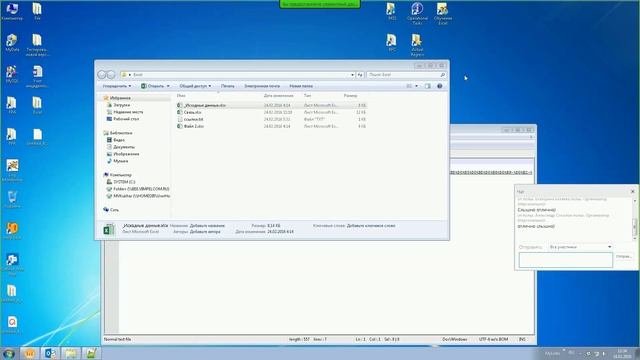Open the Operational Tasks desktop shortcut
Image resolution: width=640 pixels, height=360 pixels.
point(417,13)
